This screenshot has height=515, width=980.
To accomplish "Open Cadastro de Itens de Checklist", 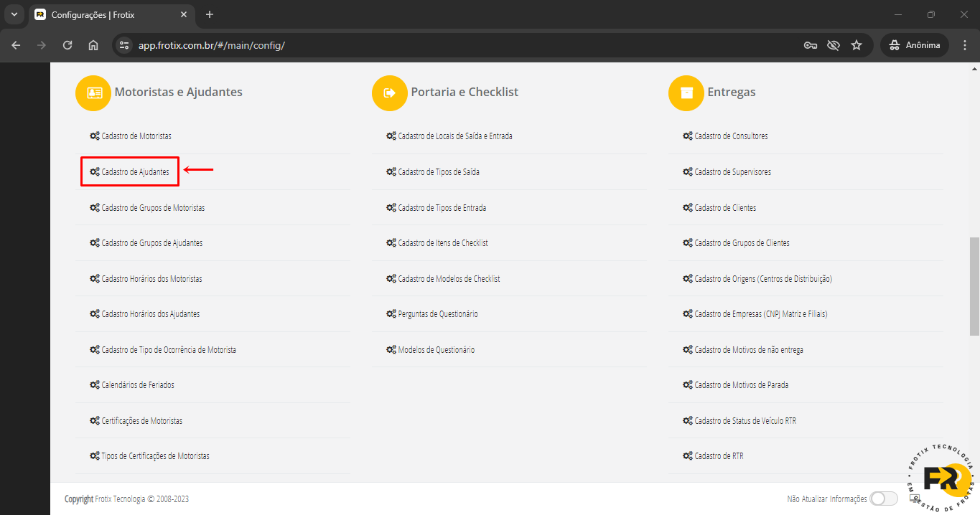I will [x=442, y=243].
